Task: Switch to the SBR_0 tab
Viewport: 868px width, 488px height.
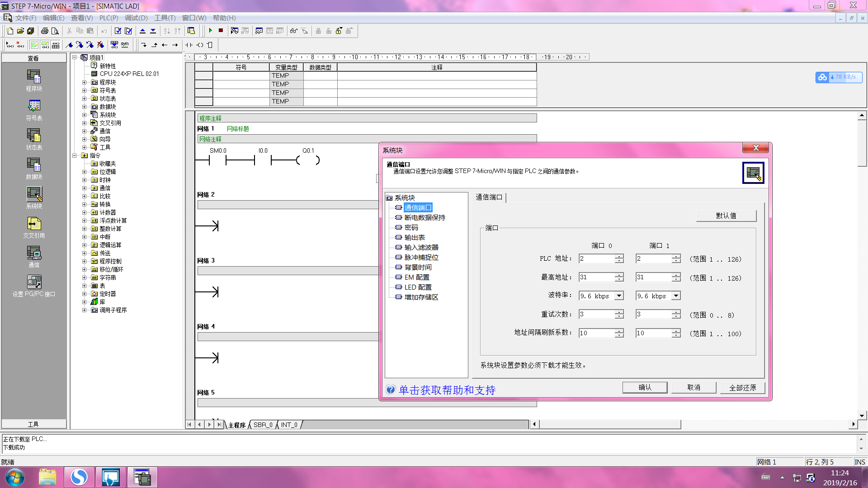Action: pos(263,425)
